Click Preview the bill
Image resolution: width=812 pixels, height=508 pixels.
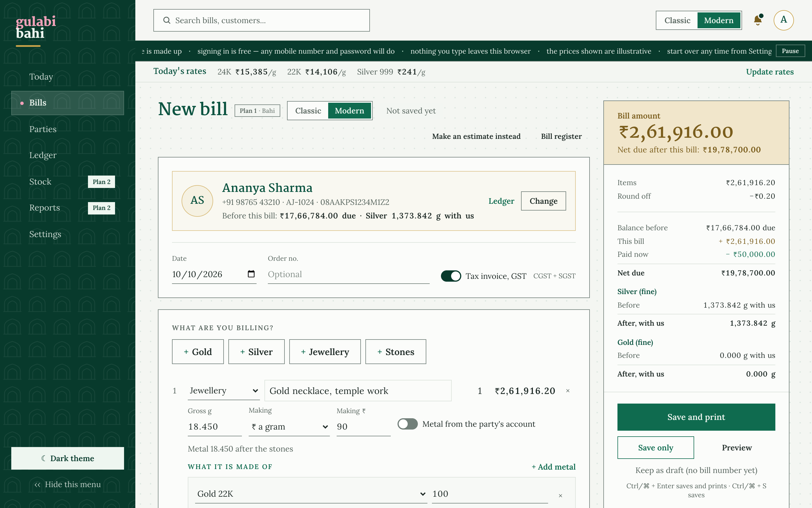pos(737,448)
